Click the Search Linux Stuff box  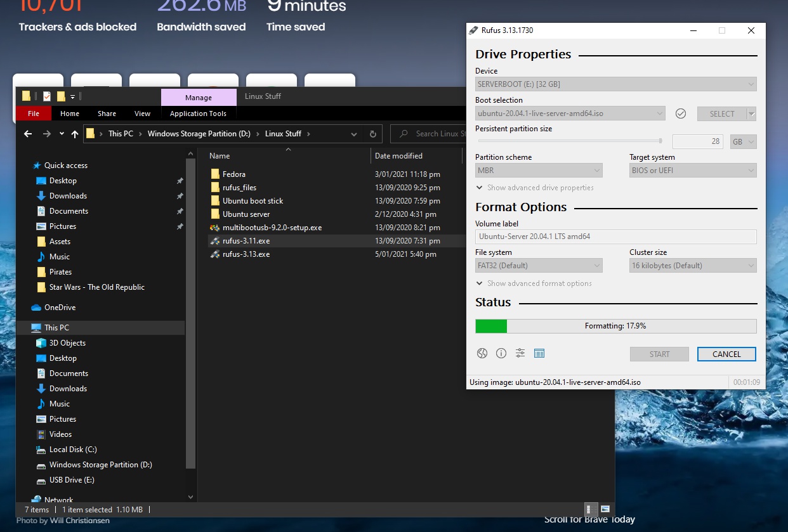(x=428, y=134)
